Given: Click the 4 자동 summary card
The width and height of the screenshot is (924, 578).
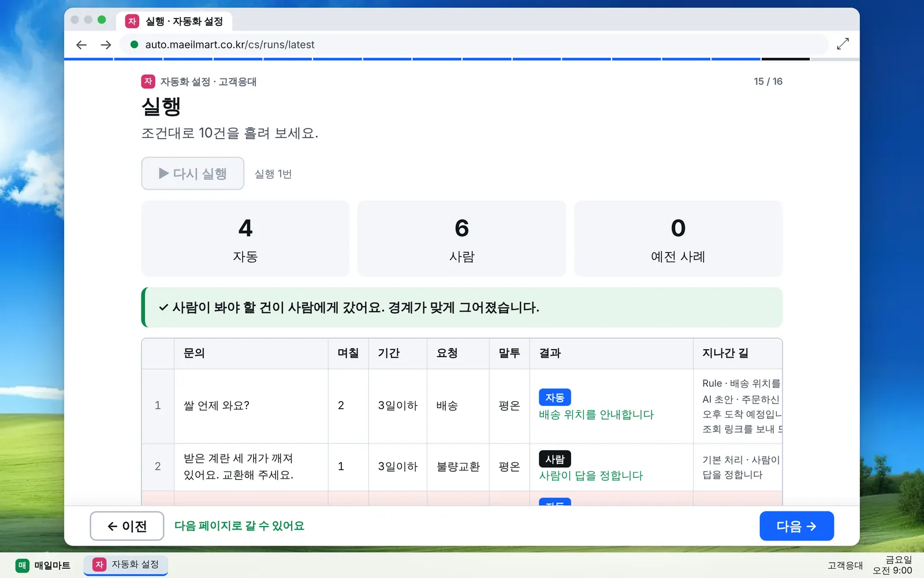Looking at the screenshot, I should pyautogui.click(x=245, y=238).
